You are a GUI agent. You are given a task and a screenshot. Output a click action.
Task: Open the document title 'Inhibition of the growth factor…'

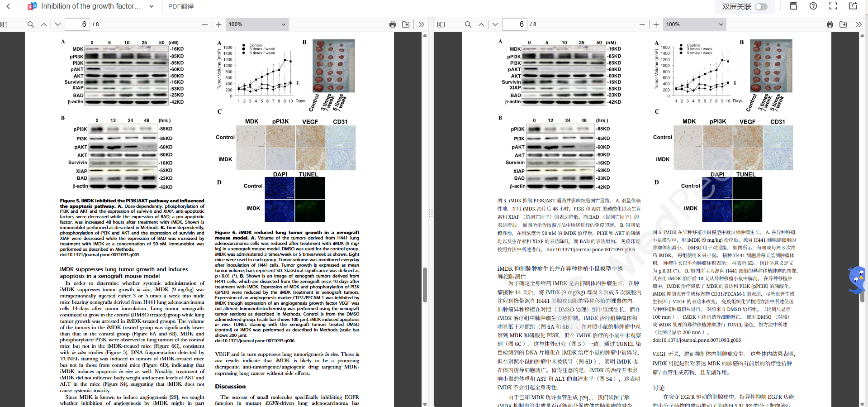pos(91,6)
